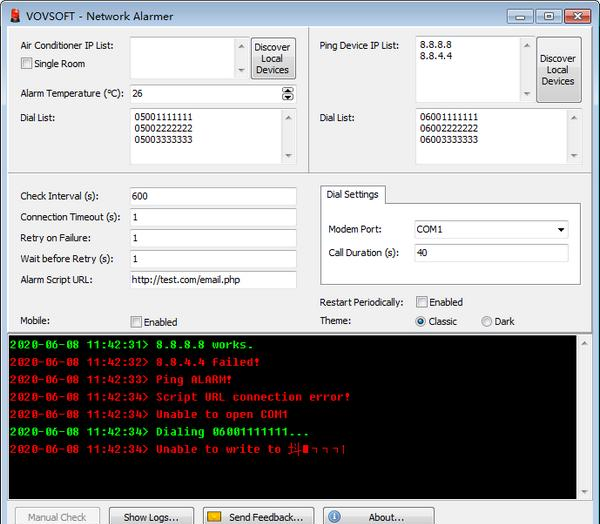This screenshot has height=524, width=600.
Task: Click the Network Alarmer siren icon in title bar
Action: (15, 15)
